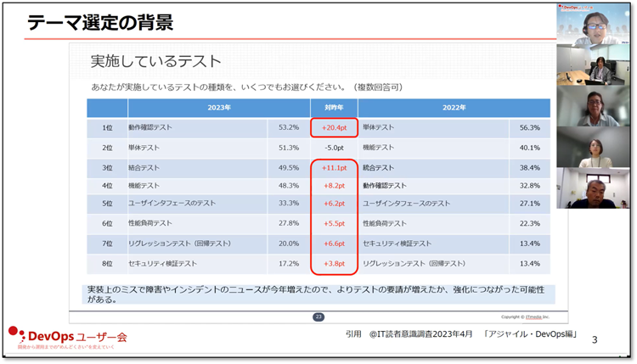
Task: Click the テーマ選定の背景 slide title
Action: point(100,23)
